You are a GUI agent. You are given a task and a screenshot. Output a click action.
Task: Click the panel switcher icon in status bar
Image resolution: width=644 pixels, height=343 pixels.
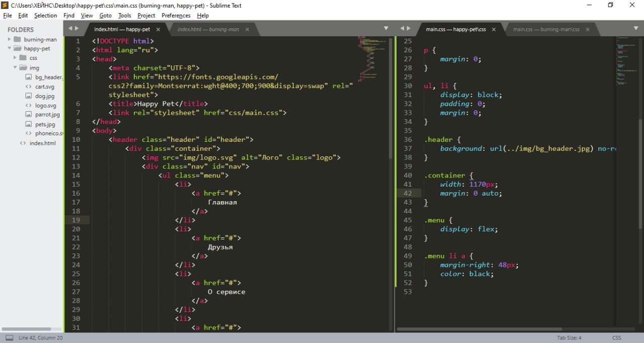pyautogui.click(x=9, y=338)
